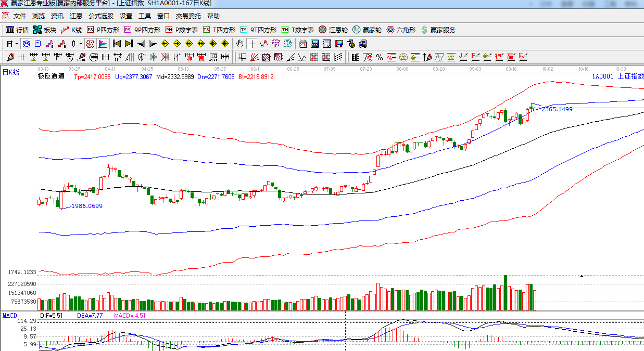Click the calendar date icon

point(303,44)
